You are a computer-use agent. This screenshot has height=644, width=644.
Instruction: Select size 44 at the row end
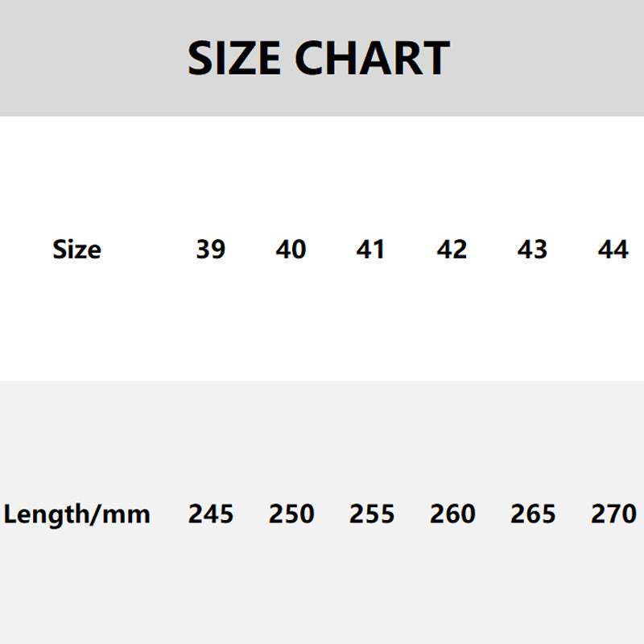coord(613,250)
